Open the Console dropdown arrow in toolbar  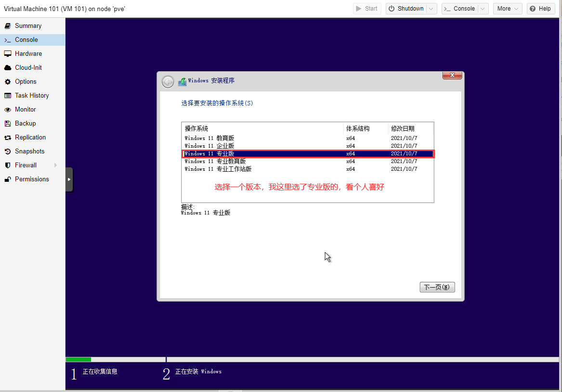click(483, 9)
